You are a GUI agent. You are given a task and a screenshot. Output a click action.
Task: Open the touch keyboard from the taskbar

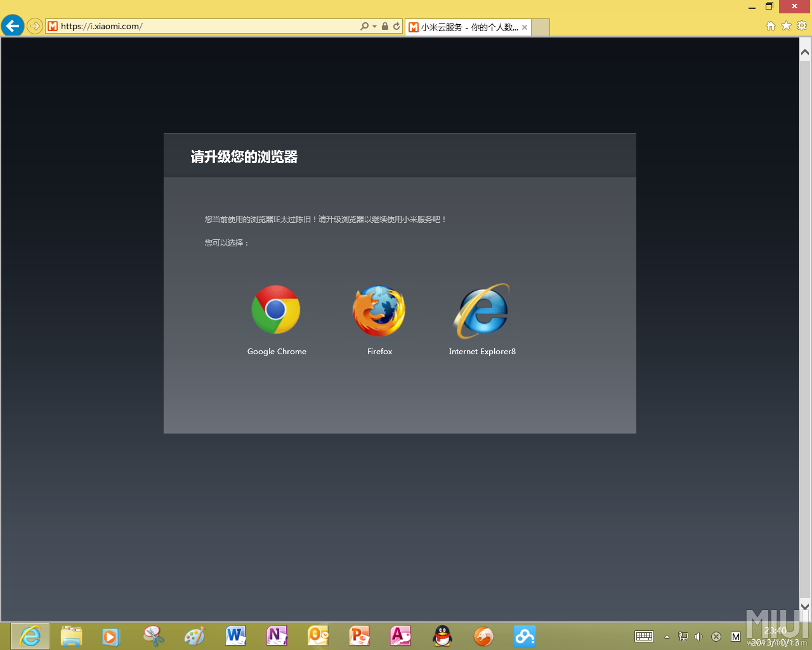pos(645,637)
